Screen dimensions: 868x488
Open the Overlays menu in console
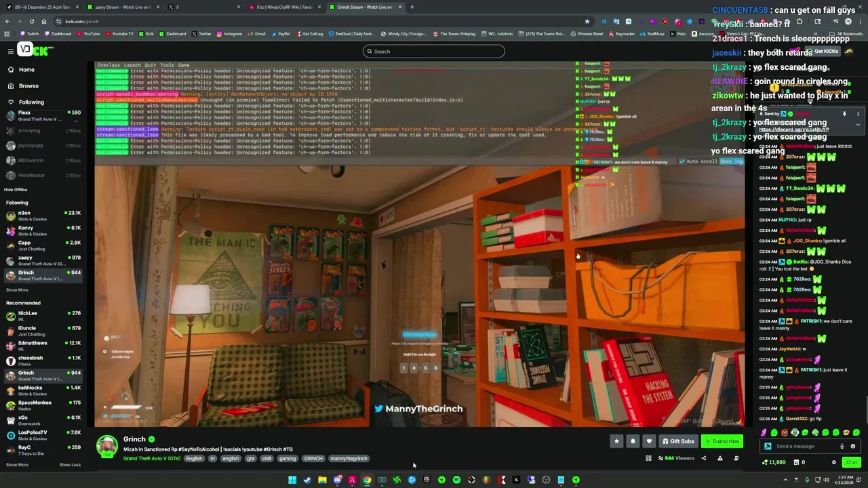pos(108,65)
